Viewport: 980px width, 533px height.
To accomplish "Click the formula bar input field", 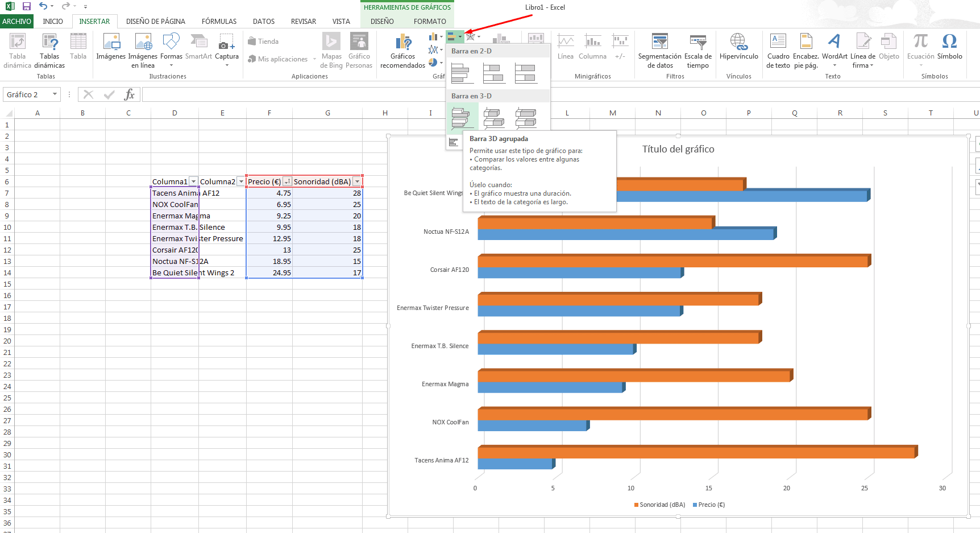I will (560, 94).
